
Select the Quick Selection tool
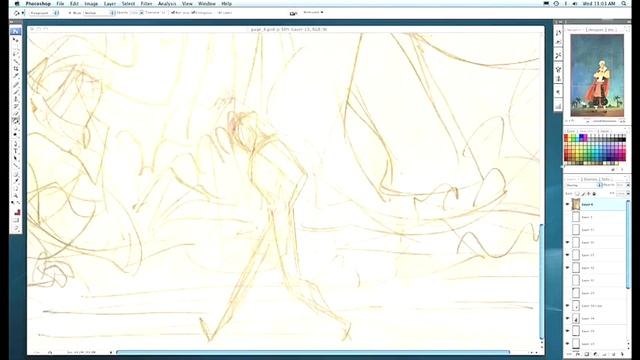16,61
